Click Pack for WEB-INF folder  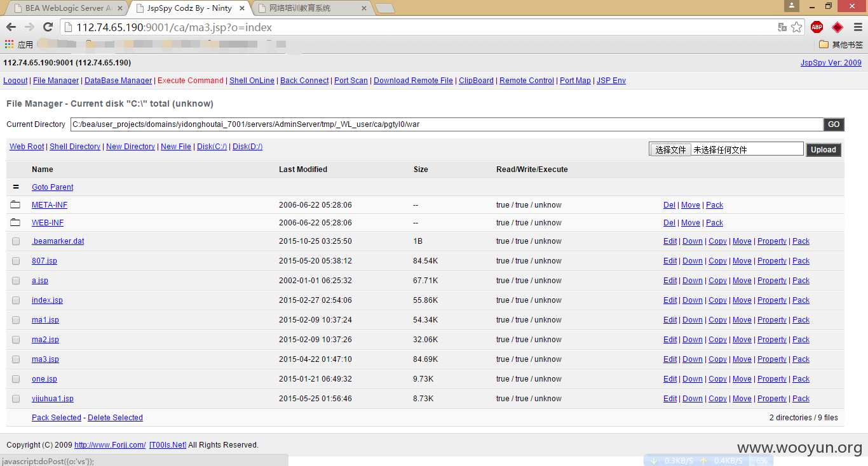714,223
